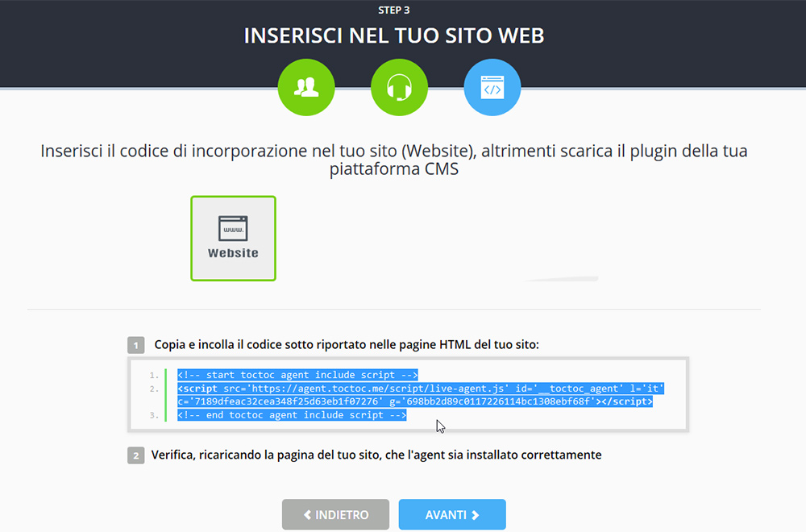Viewport: 806px width, 532px height.
Task: Click the 'Copia e incolla il codice' instruction
Action: [347, 344]
